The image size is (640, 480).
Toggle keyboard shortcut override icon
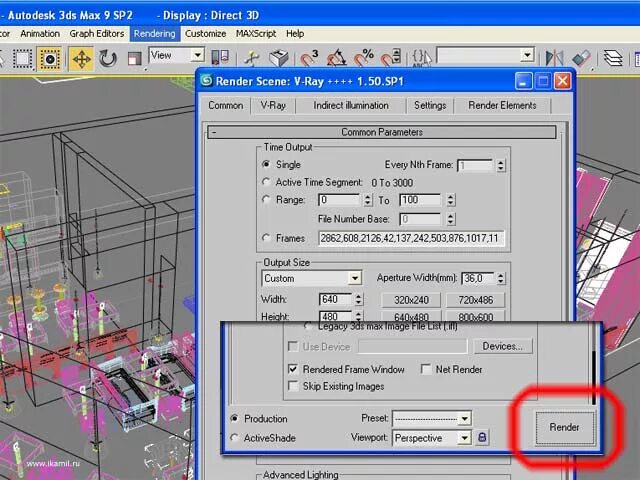(279, 58)
